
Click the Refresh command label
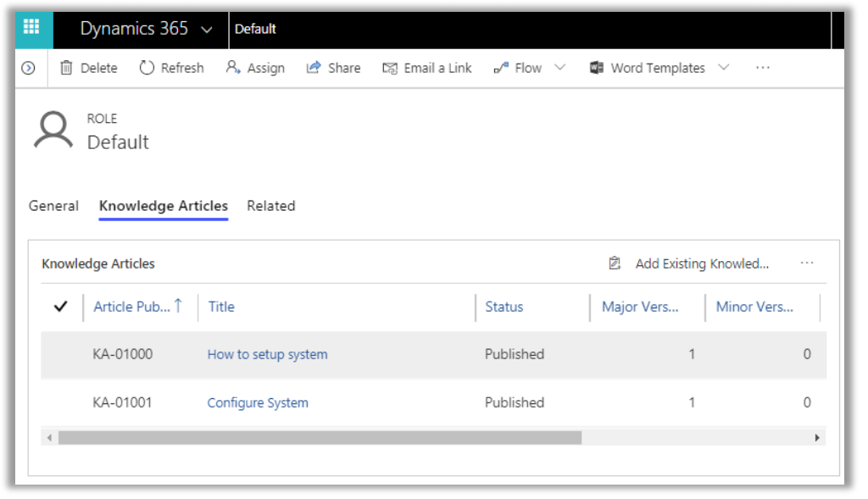182,68
